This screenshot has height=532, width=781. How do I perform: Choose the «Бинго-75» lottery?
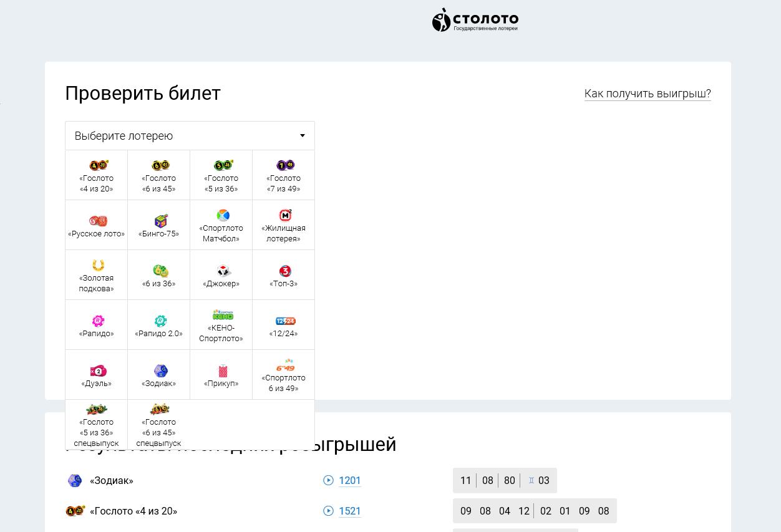[159, 225]
